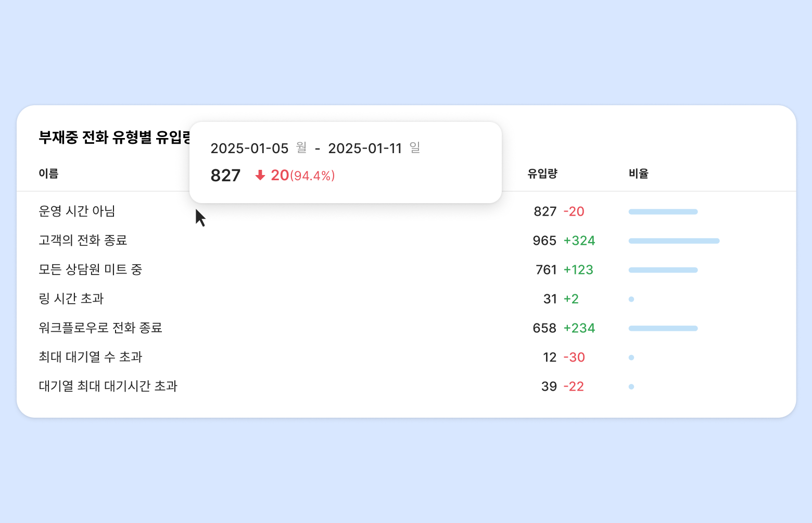Click the 유입량 column header

point(542,173)
